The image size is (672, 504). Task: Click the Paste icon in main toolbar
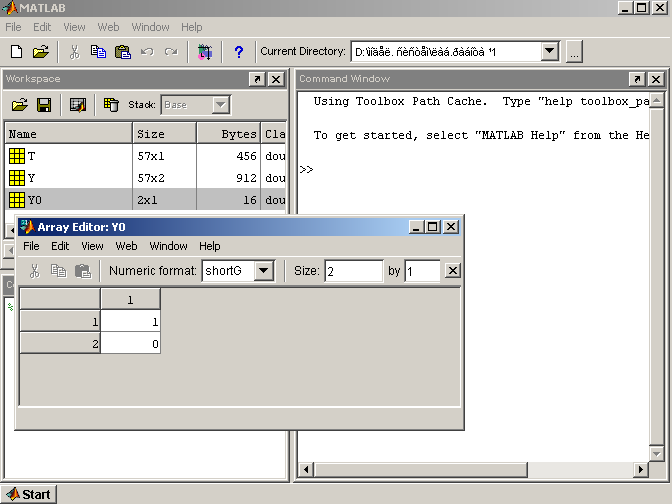tap(123, 52)
